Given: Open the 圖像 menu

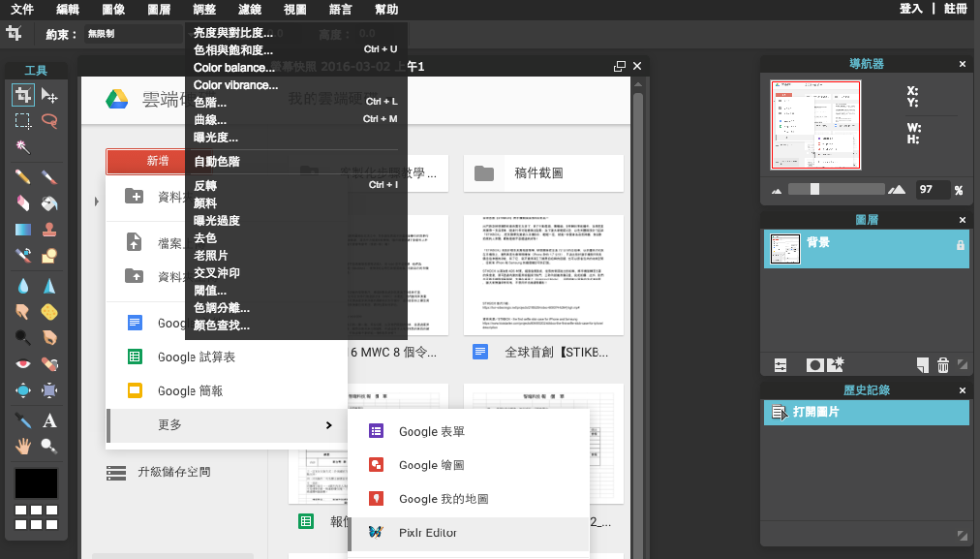Looking at the screenshot, I should pyautogui.click(x=113, y=9).
